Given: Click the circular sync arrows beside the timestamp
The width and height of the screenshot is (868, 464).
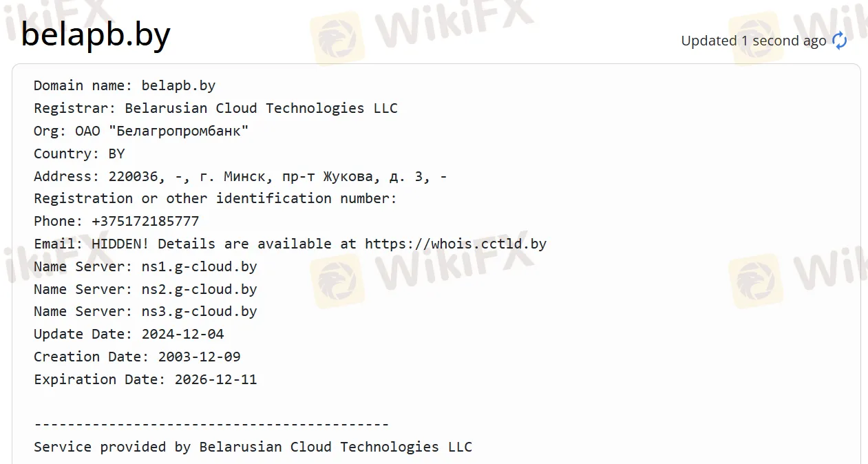Looking at the screenshot, I should 839,41.
